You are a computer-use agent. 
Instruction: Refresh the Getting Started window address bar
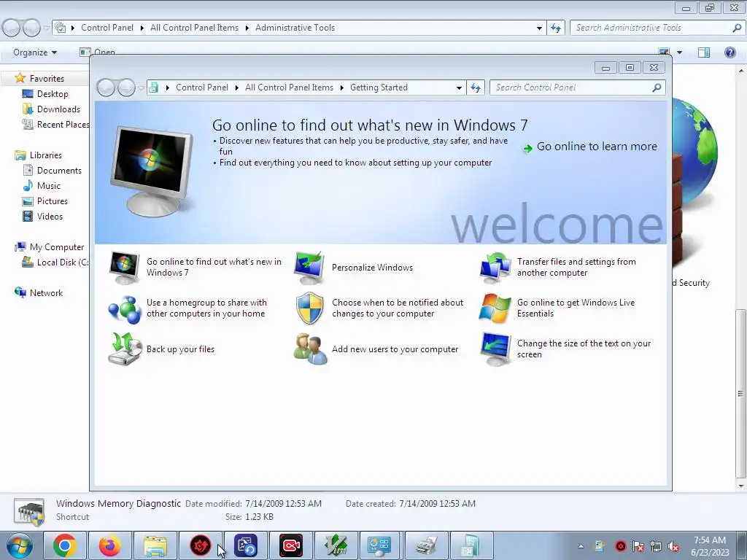tap(476, 87)
